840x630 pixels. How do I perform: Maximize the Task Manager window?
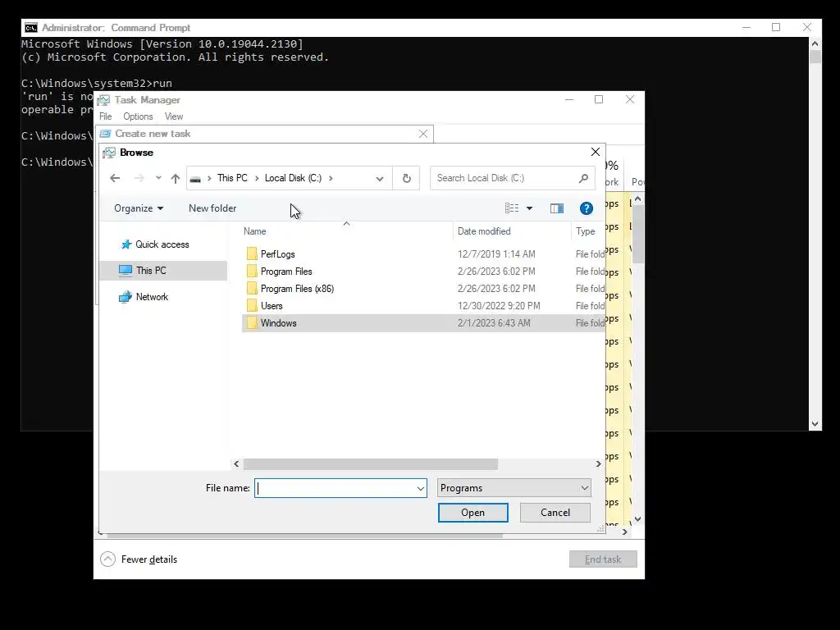599,99
